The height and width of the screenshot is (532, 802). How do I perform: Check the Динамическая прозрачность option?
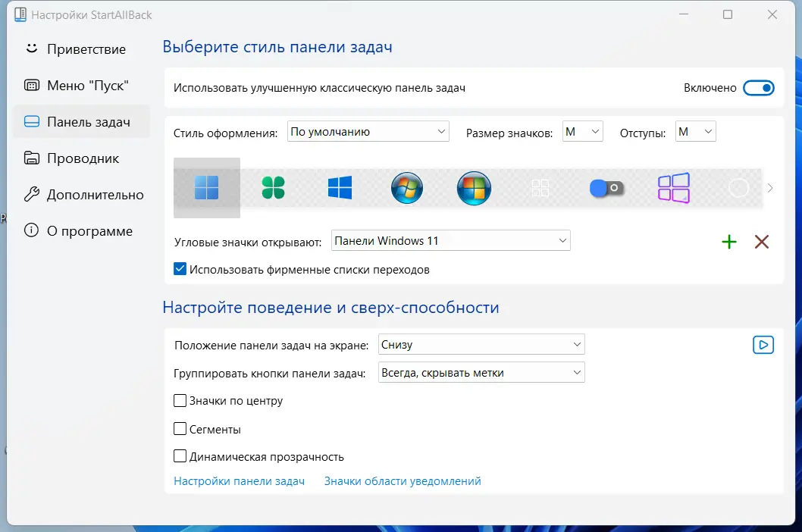click(x=180, y=455)
